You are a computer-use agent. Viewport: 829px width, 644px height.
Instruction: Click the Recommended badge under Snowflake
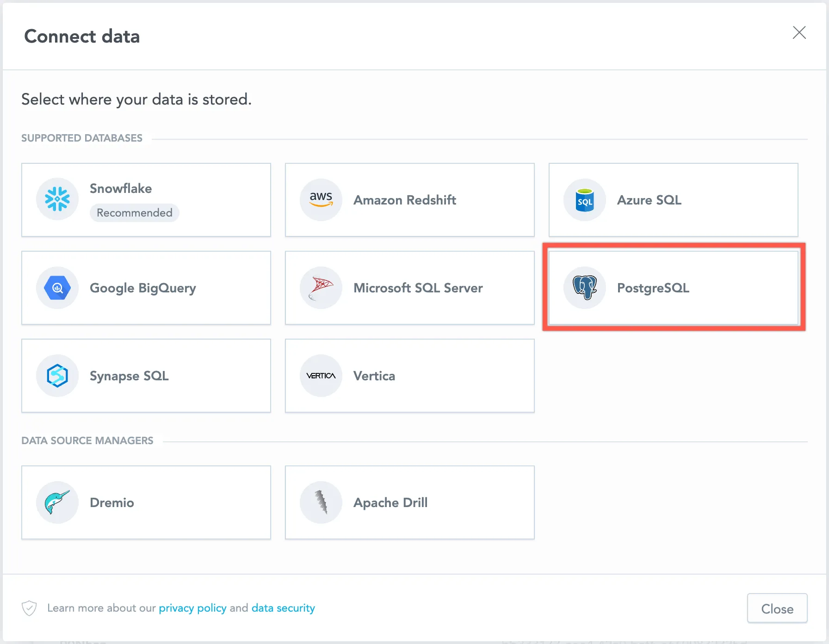[x=134, y=213]
